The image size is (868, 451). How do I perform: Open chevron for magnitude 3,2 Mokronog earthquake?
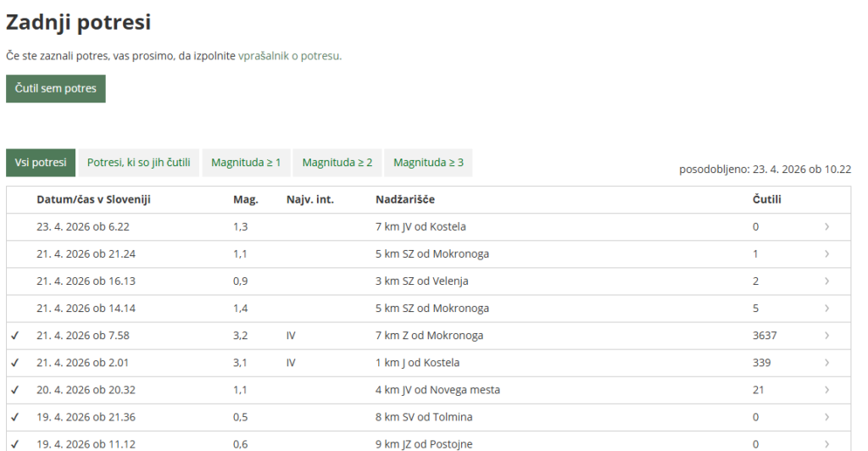pos(826,336)
